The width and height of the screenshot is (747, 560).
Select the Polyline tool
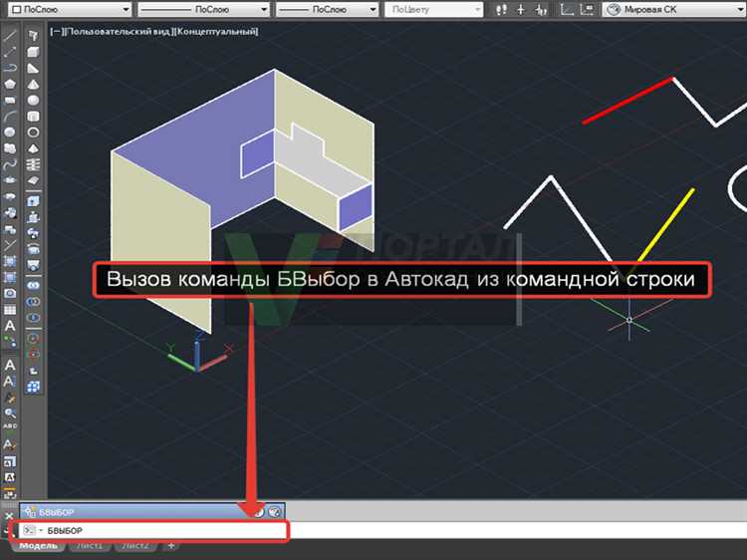(10, 68)
